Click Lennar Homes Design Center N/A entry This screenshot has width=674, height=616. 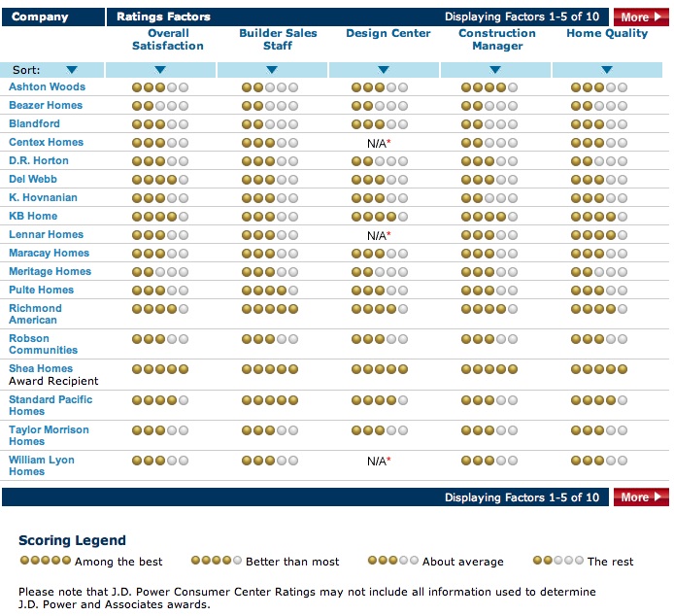[x=379, y=236]
